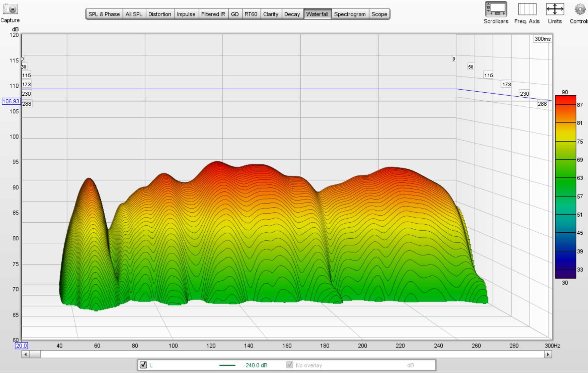Select the Decay tab
The image size is (588, 373).
(292, 14)
